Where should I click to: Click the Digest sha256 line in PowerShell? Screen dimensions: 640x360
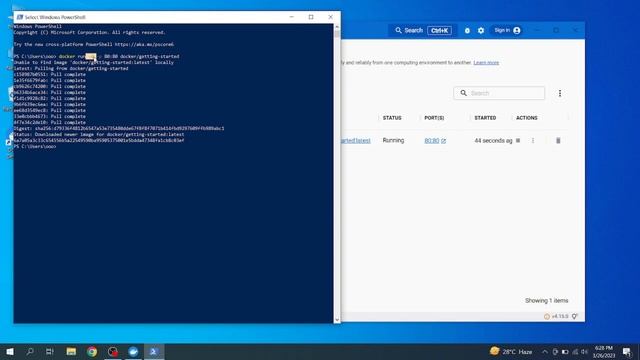click(x=119, y=128)
